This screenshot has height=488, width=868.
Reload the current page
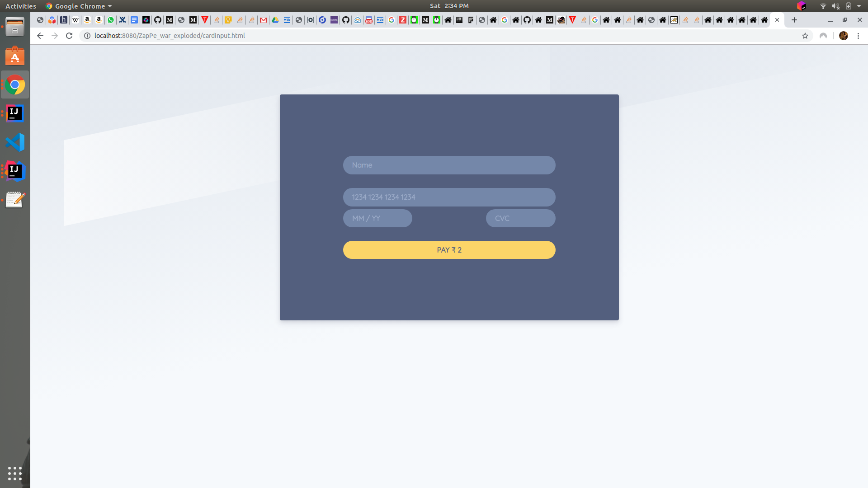point(69,36)
